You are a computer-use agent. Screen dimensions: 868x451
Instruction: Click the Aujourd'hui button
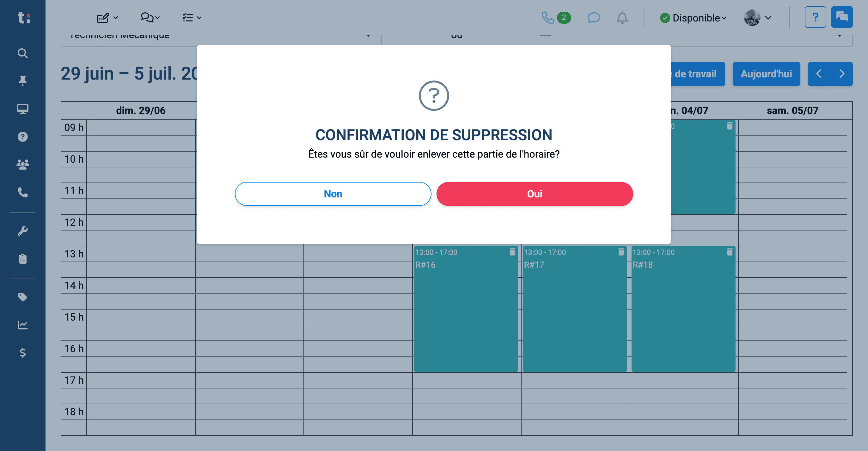click(x=766, y=74)
